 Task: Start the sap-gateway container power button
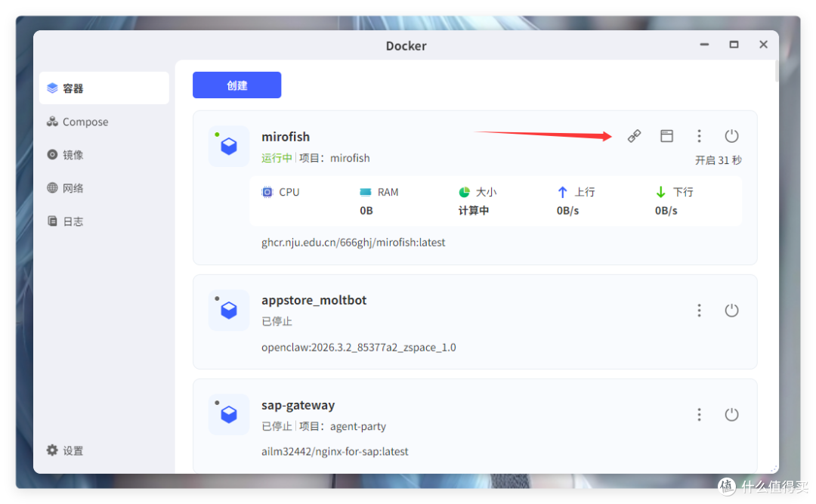click(x=731, y=414)
